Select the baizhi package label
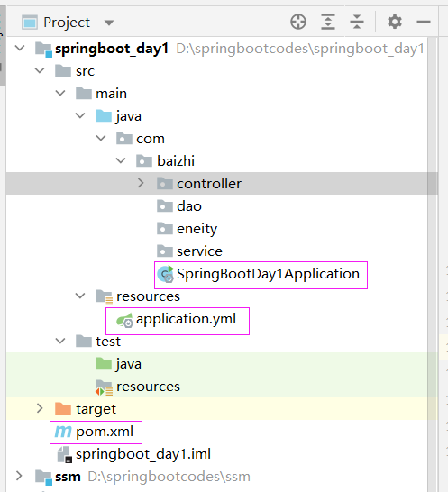 176,161
